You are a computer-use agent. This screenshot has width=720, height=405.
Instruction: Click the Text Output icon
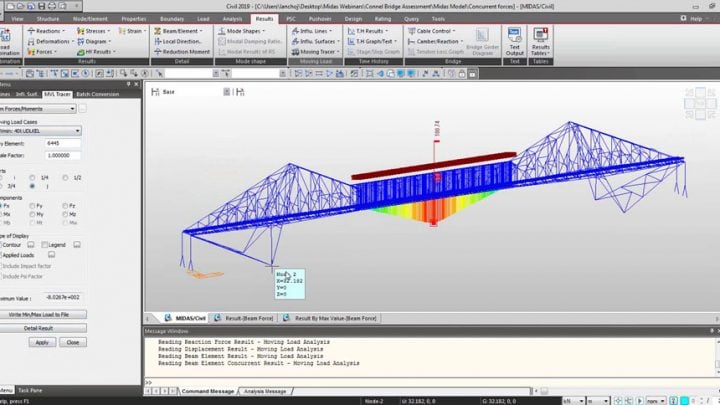(x=514, y=41)
